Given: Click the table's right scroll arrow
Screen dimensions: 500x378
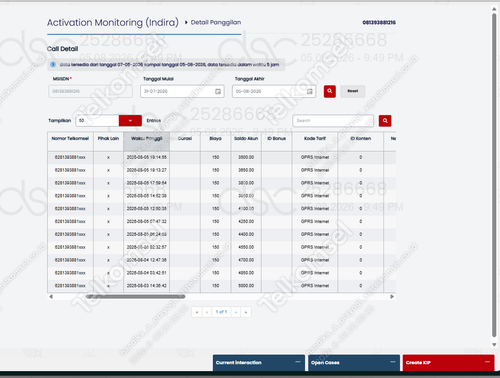Looking at the screenshot, I should (392, 296).
